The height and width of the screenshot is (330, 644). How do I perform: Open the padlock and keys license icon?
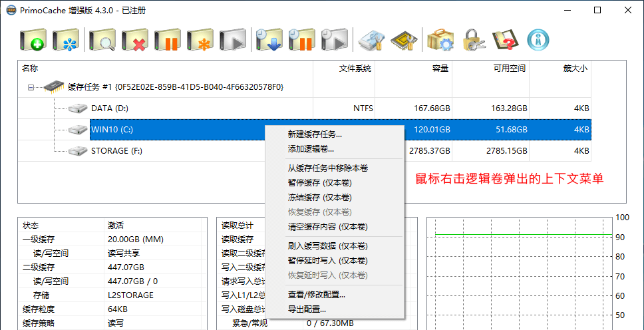(473, 40)
